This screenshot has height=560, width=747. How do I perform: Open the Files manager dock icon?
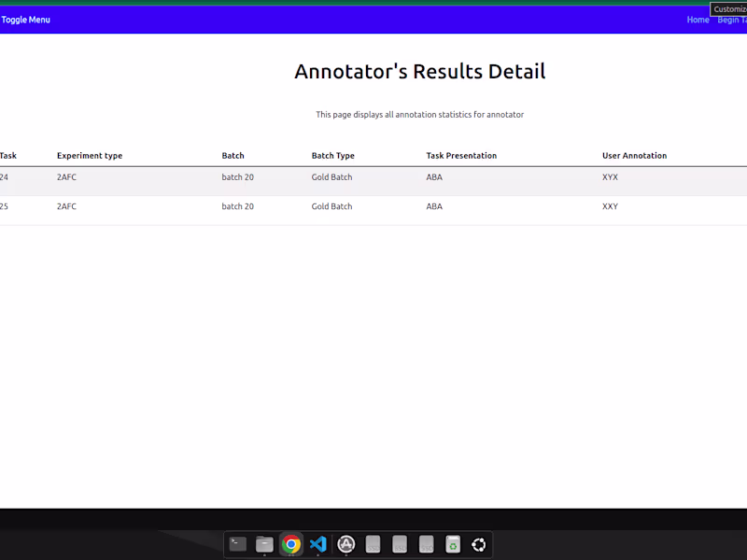264,544
